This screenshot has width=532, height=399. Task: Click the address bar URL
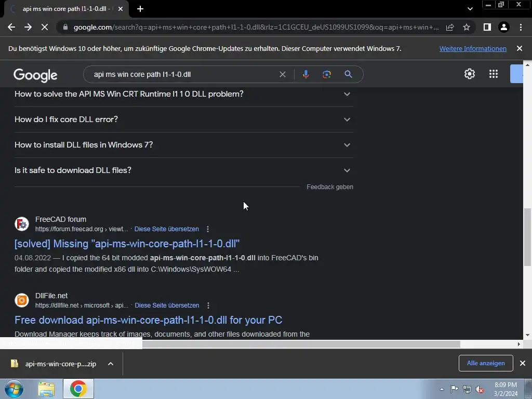pos(256,27)
